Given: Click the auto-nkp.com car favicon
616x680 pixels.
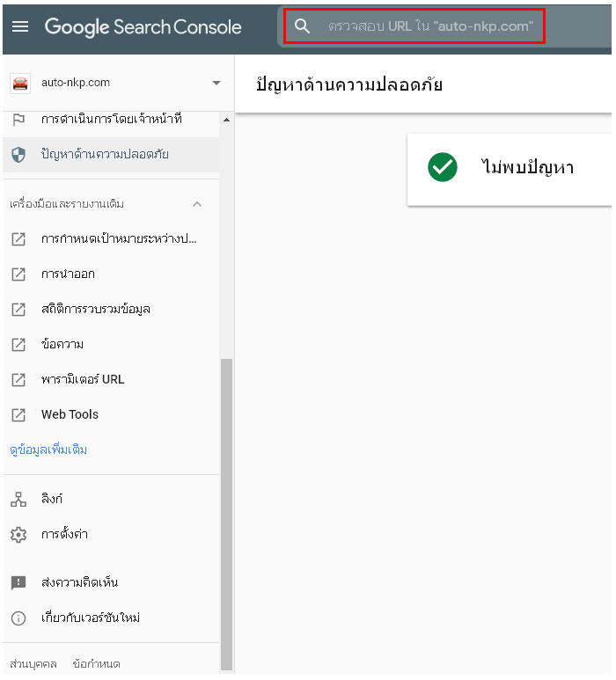Looking at the screenshot, I should tap(20, 83).
